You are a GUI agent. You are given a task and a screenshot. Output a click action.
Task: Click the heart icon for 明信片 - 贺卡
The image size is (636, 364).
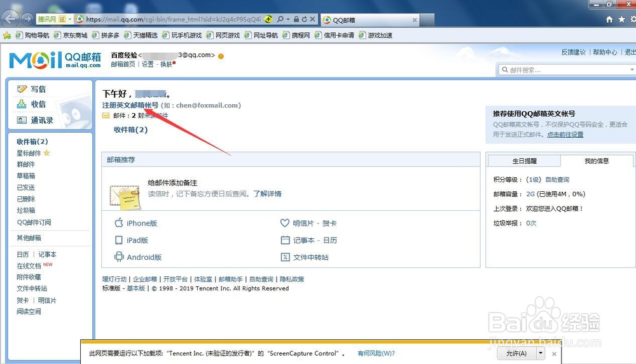tap(285, 223)
